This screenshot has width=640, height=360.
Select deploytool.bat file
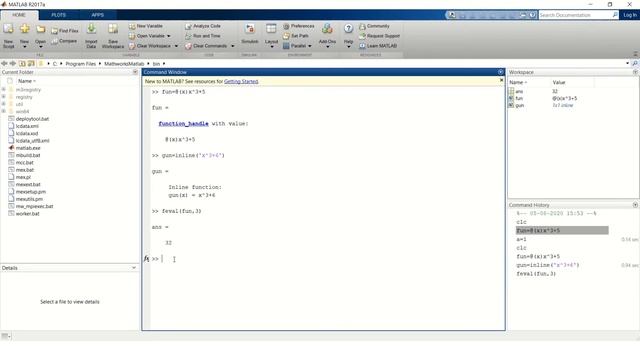coord(32,119)
